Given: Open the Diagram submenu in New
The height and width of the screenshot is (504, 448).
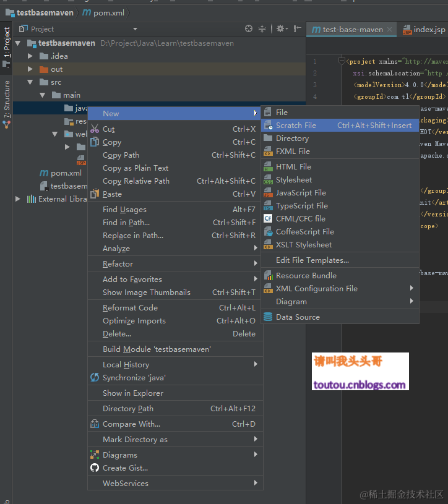Looking at the screenshot, I should (340, 302).
